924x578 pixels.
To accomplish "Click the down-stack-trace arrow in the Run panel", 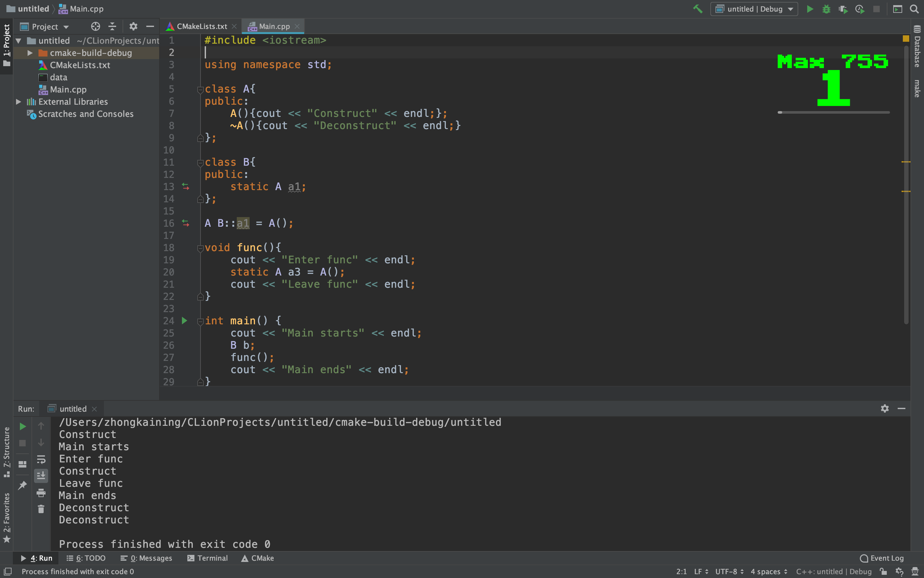I will pyautogui.click(x=41, y=443).
